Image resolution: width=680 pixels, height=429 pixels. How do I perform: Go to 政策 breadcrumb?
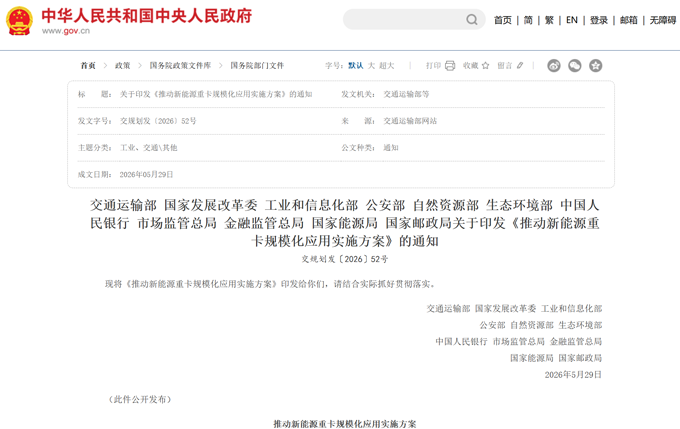point(122,65)
